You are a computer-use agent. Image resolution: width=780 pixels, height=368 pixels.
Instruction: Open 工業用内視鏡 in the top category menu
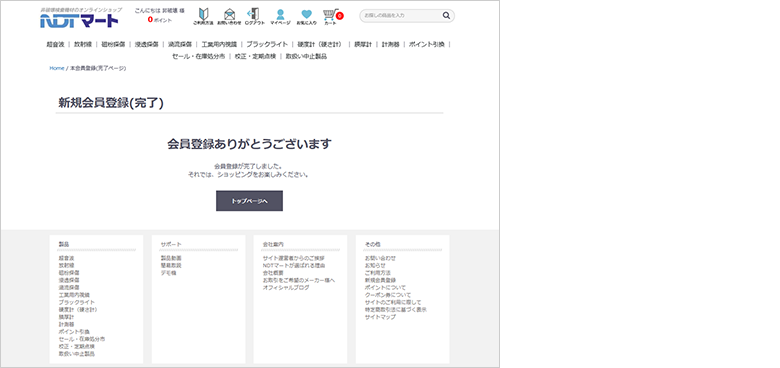coord(219,44)
